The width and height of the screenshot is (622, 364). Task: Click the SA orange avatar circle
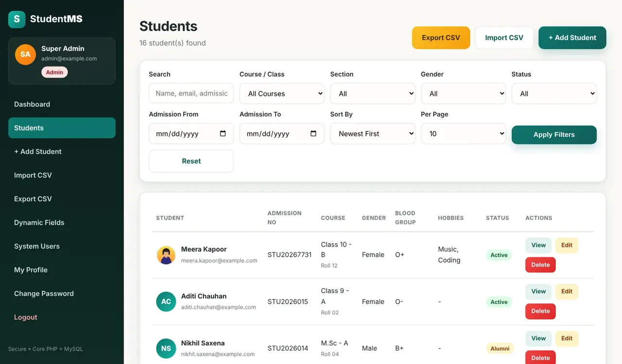[25, 54]
